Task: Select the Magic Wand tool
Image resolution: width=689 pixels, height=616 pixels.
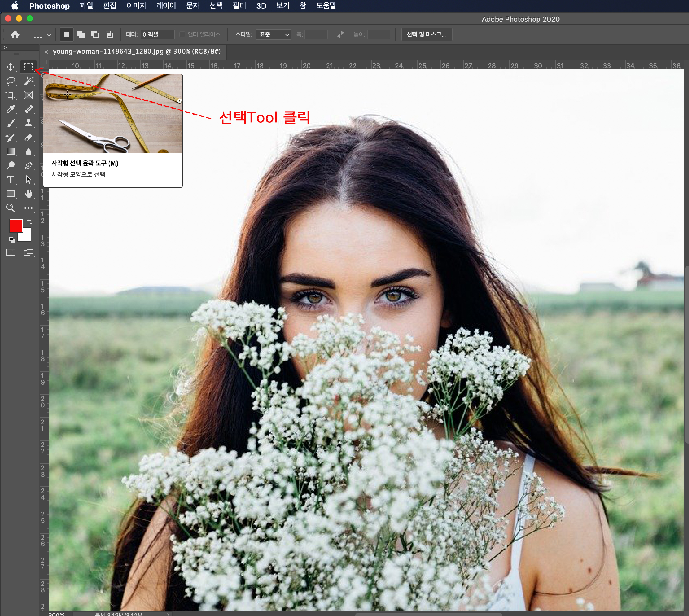Action: click(29, 81)
